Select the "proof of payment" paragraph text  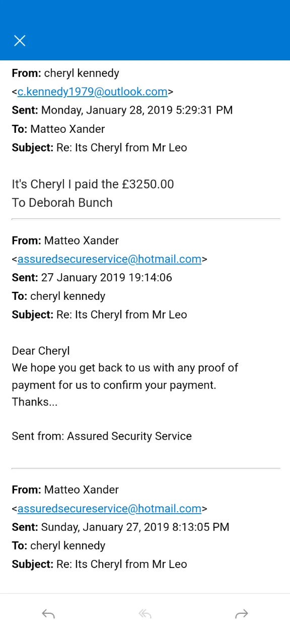coord(125,376)
